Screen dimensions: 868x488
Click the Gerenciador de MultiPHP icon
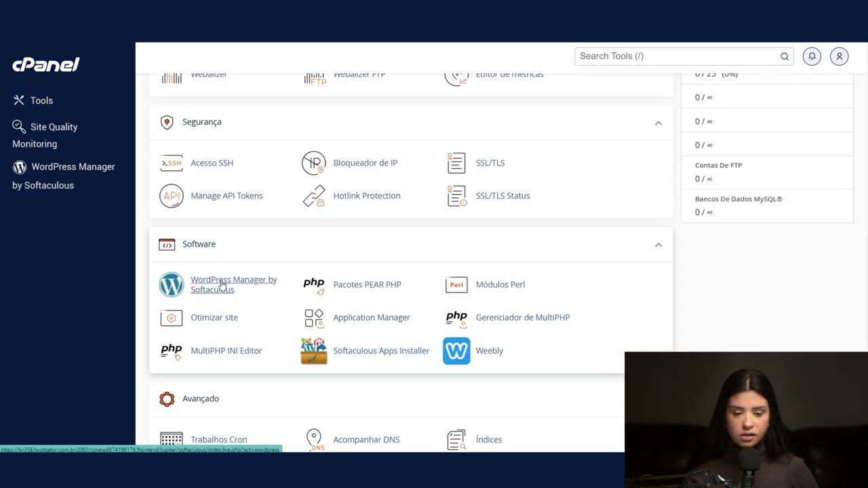point(456,317)
